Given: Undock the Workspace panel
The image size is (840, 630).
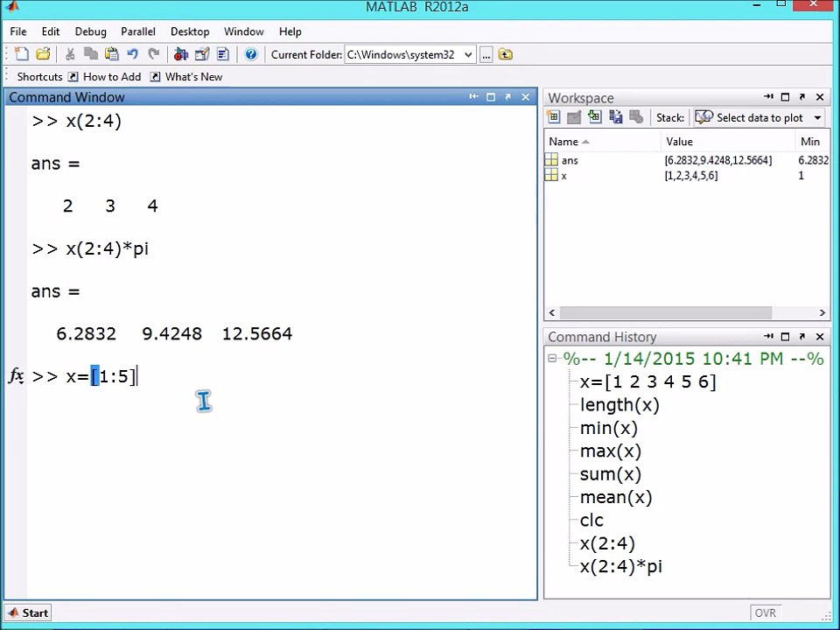Looking at the screenshot, I should click(802, 97).
